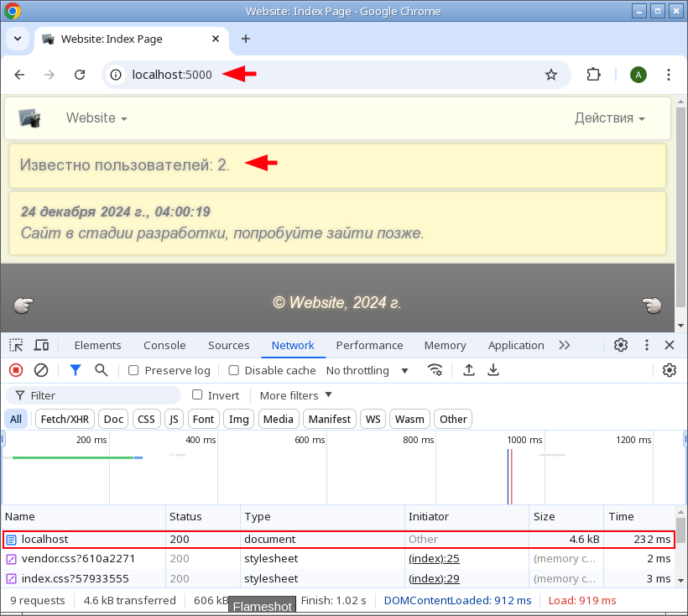Click the website logo in navbar
Image resolution: width=688 pixels, height=616 pixels.
coord(30,118)
